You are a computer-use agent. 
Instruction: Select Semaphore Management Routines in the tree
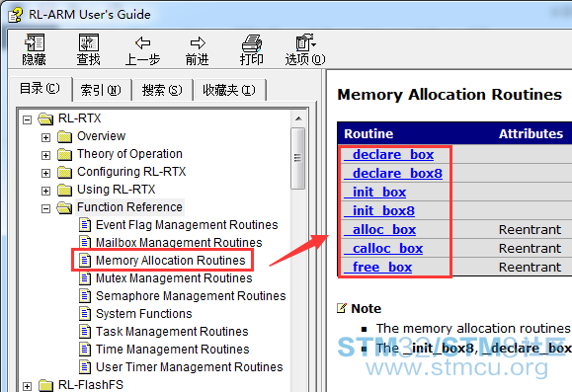191,296
